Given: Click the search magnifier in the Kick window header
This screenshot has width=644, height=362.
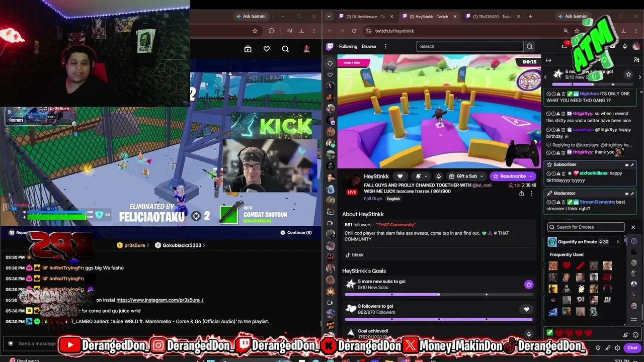Looking at the screenshot, I should click(x=285, y=49).
